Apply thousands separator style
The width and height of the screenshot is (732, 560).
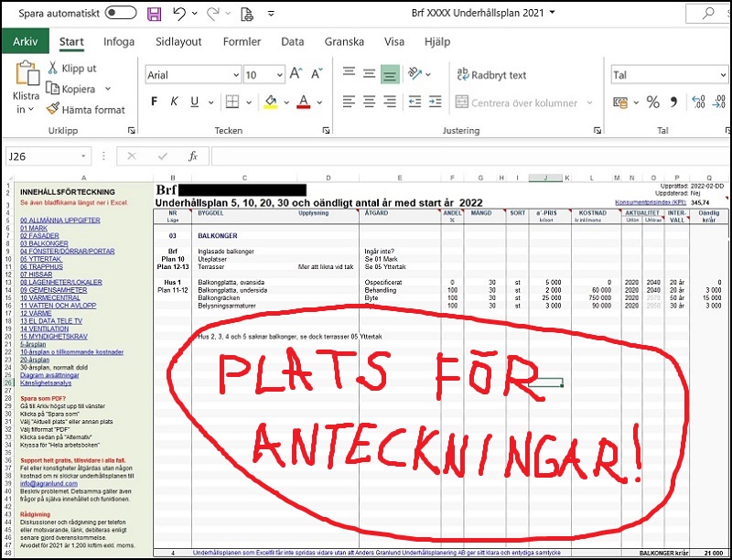point(673,102)
